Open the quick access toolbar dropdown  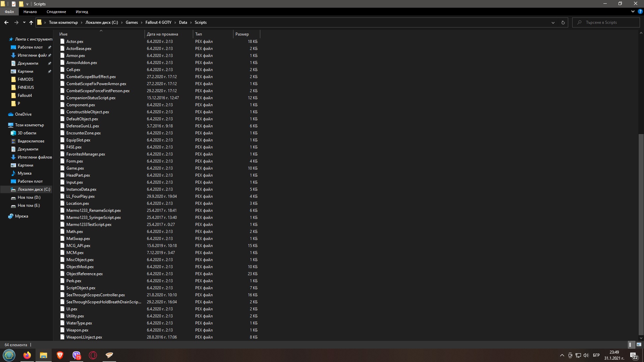coord(27,4)
